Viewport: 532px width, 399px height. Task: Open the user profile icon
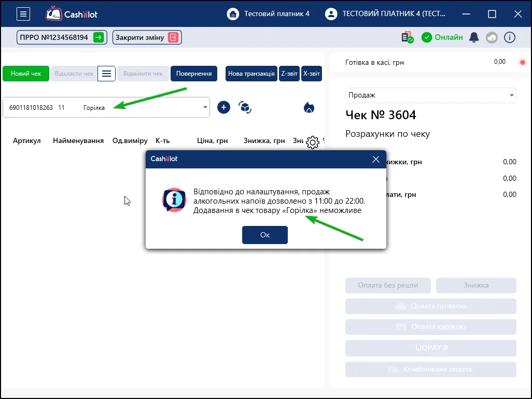(331, 14)
